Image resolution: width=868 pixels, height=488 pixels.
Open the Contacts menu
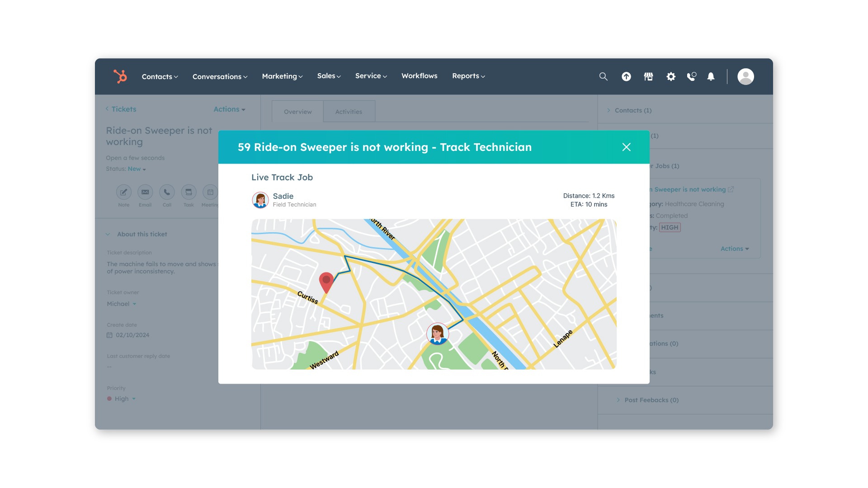160,76
